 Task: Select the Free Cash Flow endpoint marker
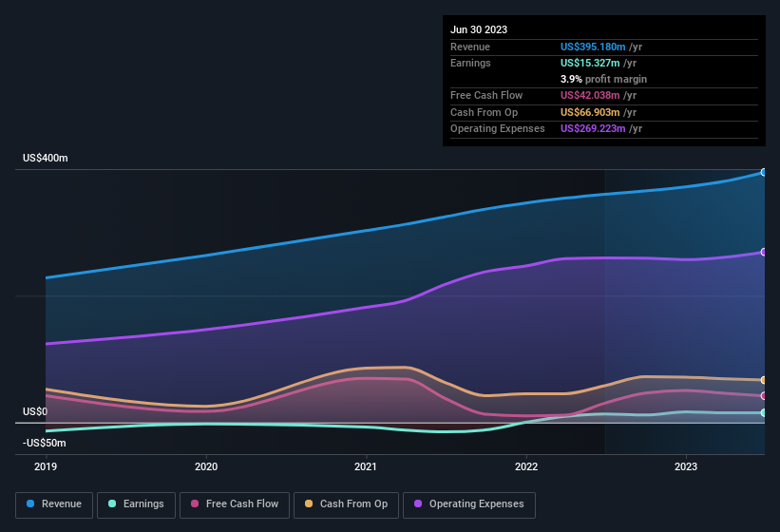(764, 396)
